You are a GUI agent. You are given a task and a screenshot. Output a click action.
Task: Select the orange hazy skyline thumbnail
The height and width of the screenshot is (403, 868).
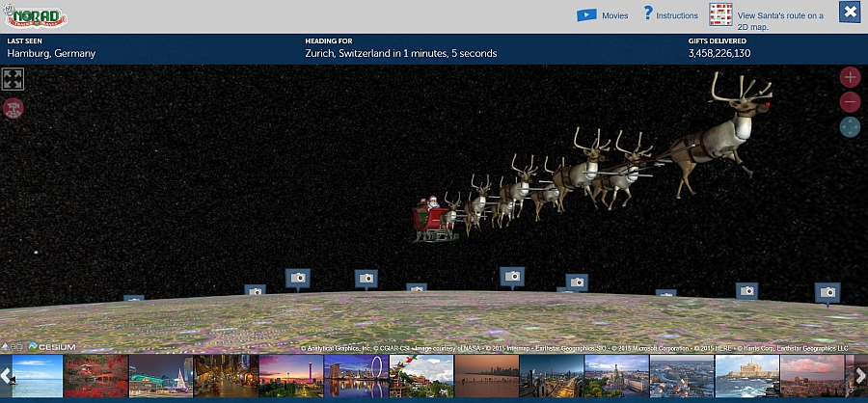coord(487,376)
